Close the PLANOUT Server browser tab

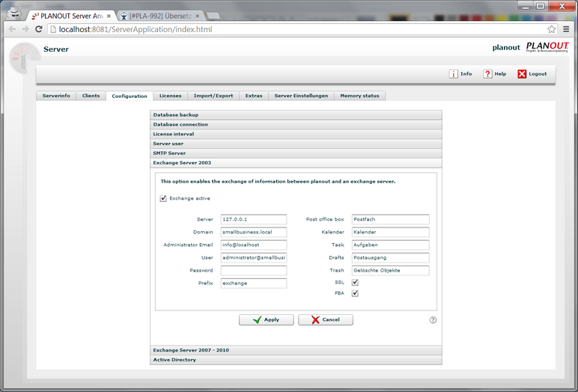(109, 16)
